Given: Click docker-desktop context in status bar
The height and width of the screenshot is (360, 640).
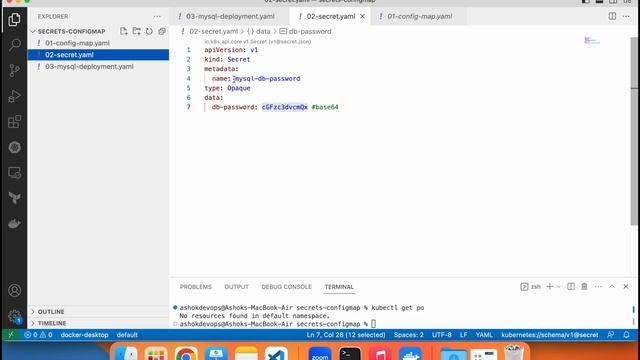Looking at the screenshot, I should [x=84, y=335].
